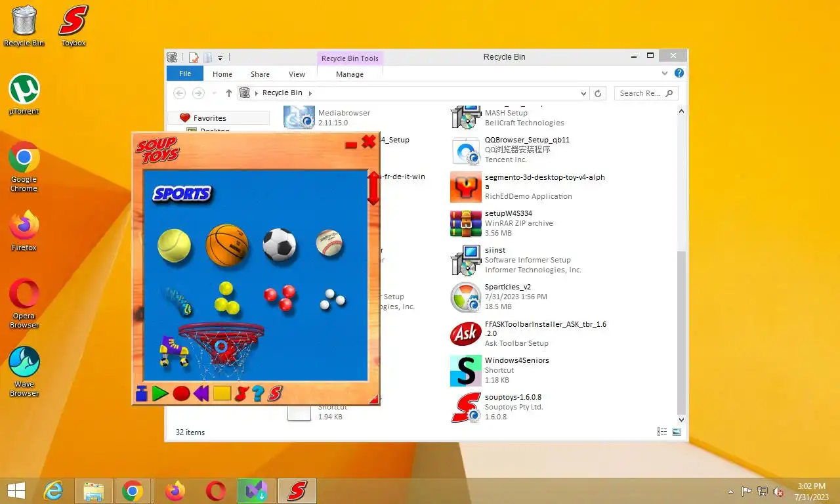Screen dimensions: 840x504
Task: Open Soup Toys help question mark
Action: 258,394
